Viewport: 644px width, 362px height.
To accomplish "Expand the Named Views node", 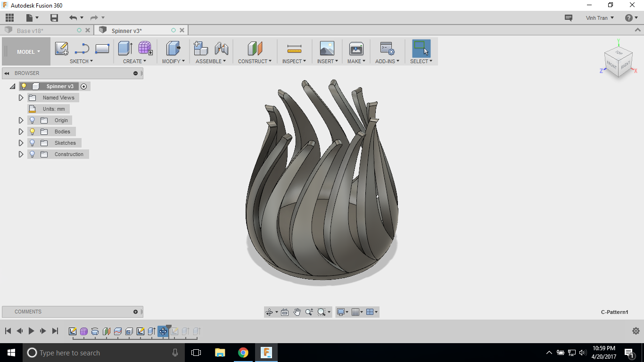I will pos(21,98).
